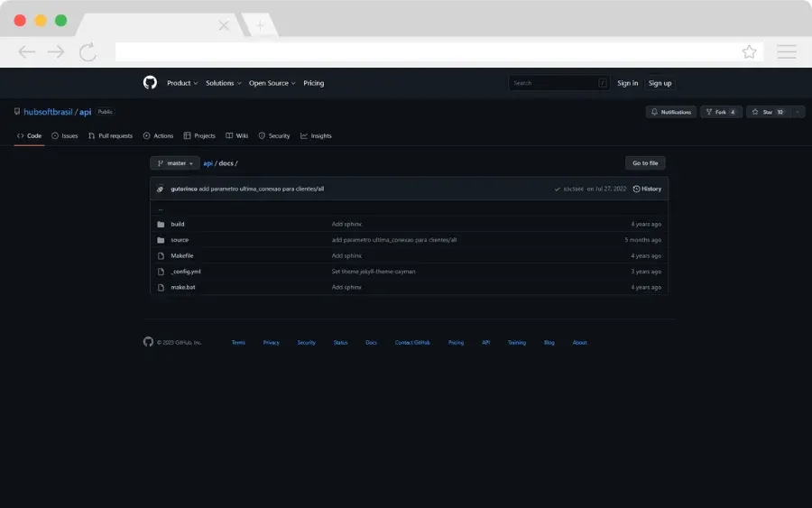Image resolution: width=812 pixels, height=508 pixels.
Task: Open the build folder
Action: (178, 225)
